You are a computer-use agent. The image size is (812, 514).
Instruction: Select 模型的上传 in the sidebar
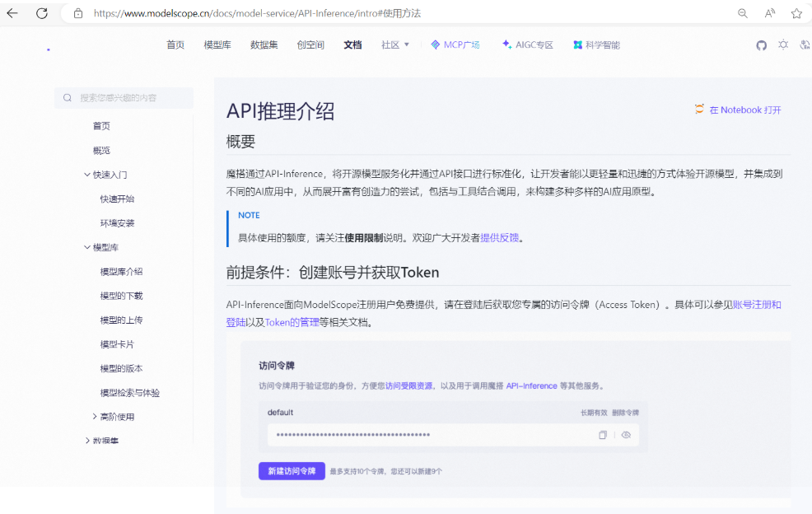coord(121,320)
